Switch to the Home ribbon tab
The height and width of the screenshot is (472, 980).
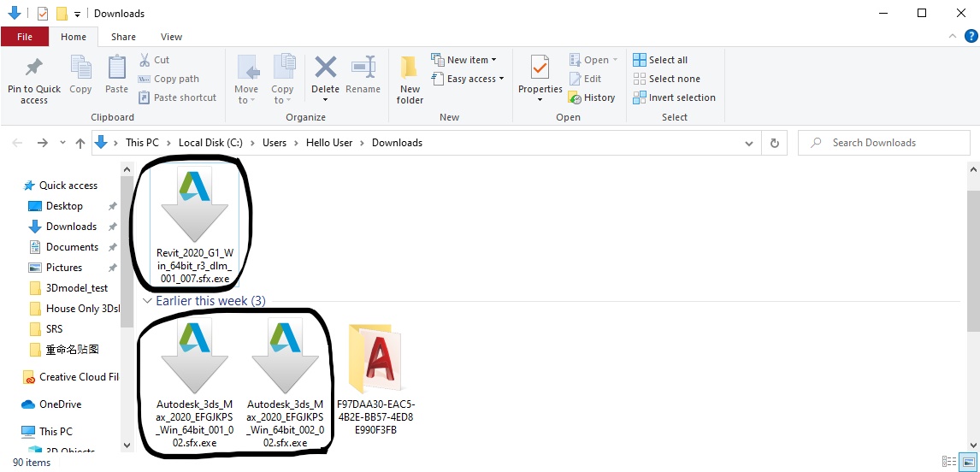(x=74, y=37)
